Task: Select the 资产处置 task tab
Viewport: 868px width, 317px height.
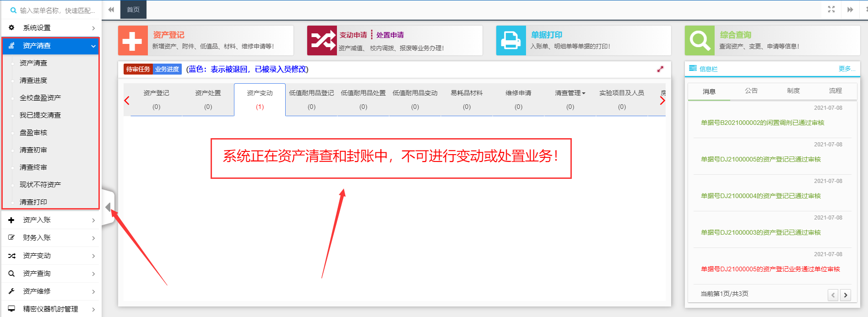Action: 208,99
